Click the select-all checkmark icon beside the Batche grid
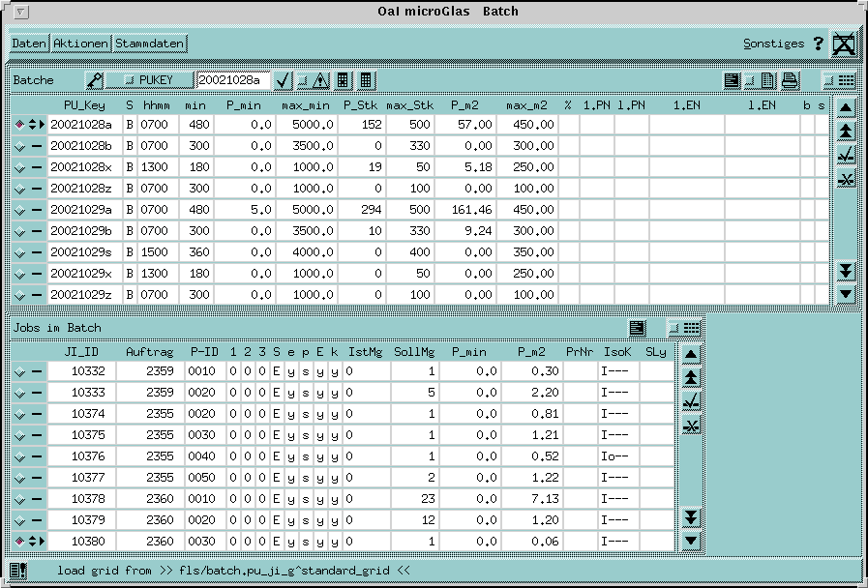This screenshot has height=588, width=868. tap(846, 155)
